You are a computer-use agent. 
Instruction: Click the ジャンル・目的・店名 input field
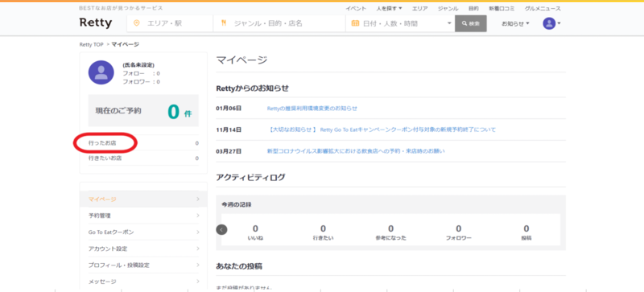[x=279, y=23]
